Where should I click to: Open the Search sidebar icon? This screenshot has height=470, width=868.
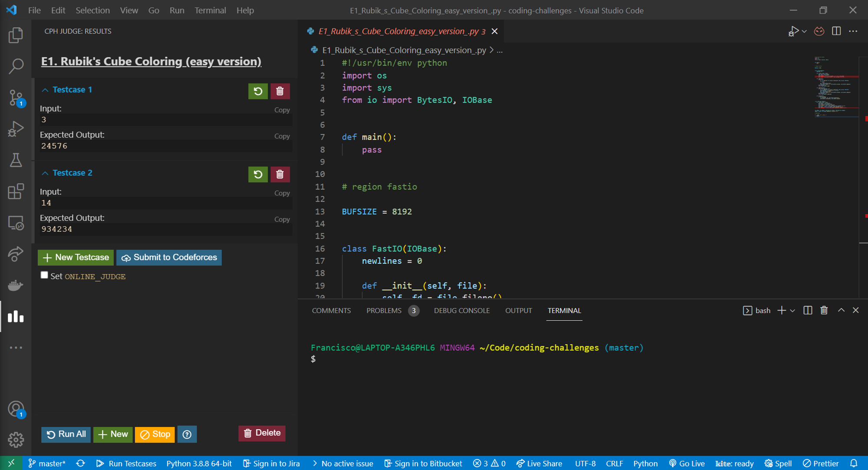16,66
